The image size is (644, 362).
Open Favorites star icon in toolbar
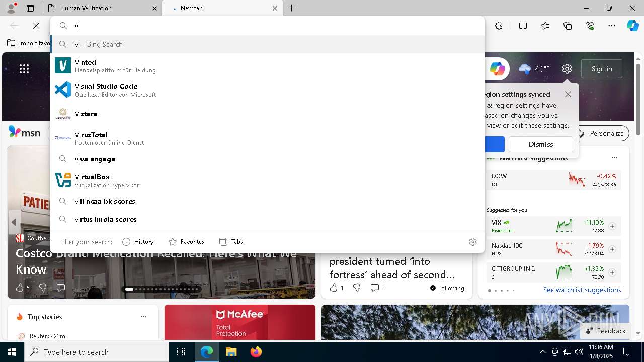click(x=545, y=26)
